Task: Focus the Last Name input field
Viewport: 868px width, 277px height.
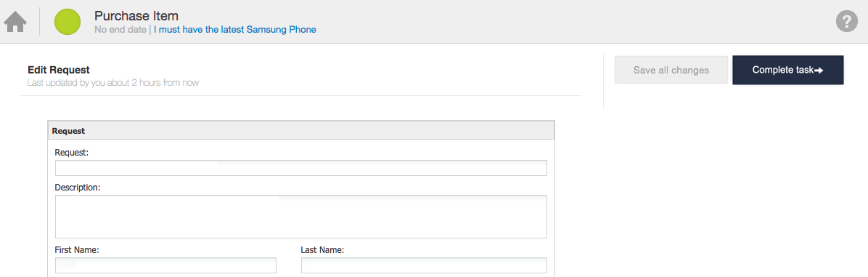Action: pos(424,265)
